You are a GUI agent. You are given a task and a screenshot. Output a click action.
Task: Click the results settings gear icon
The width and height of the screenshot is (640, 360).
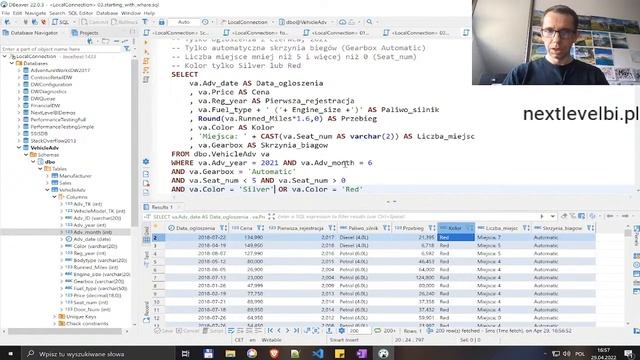pyautogui.click(x=342, y=331)
